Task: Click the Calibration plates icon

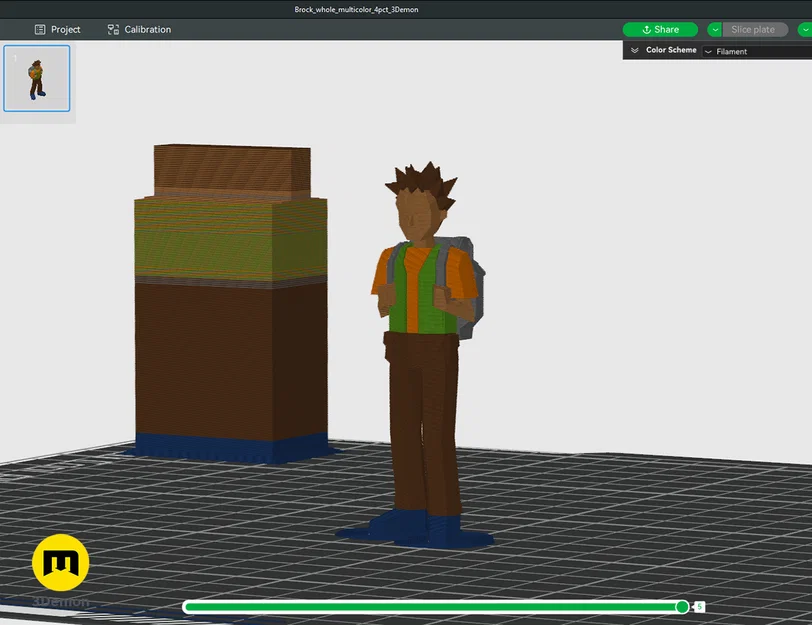Action: 112,30
